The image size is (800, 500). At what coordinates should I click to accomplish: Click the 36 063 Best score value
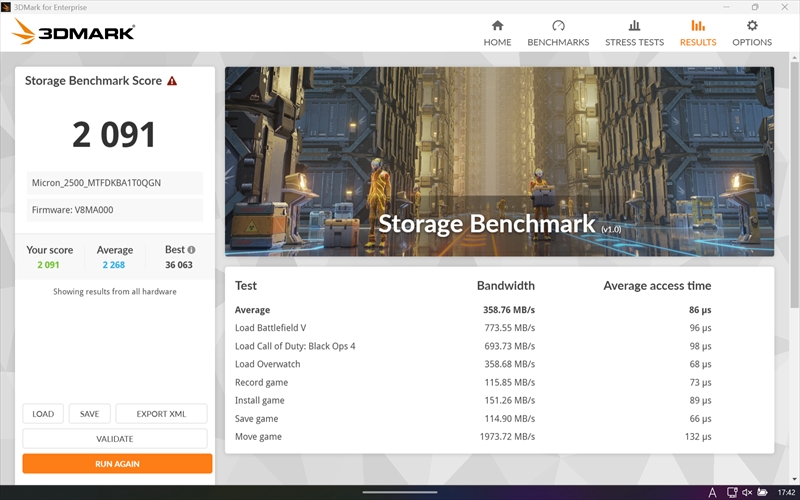tap(179, 265)
